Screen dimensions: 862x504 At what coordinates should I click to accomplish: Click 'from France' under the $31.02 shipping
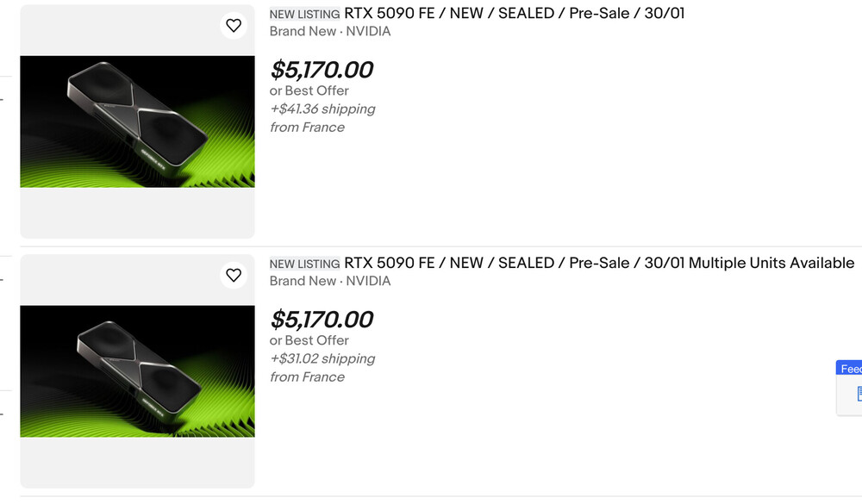[307, 377]
